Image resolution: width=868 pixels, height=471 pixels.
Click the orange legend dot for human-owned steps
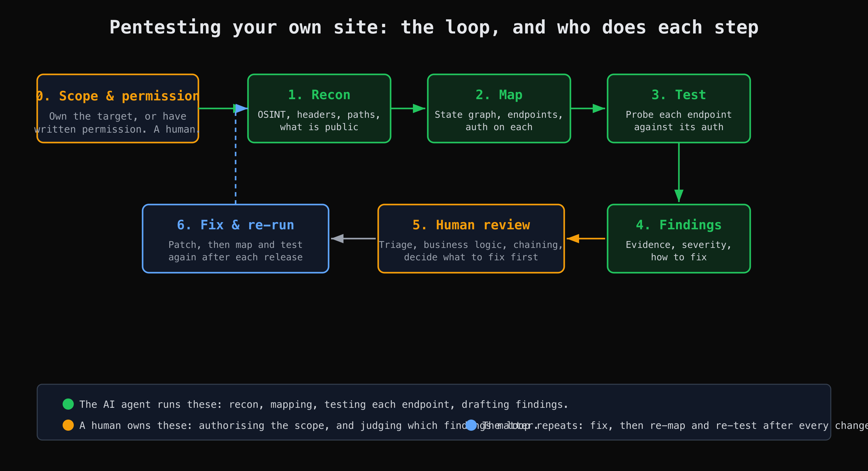click(x=68, y=425)
